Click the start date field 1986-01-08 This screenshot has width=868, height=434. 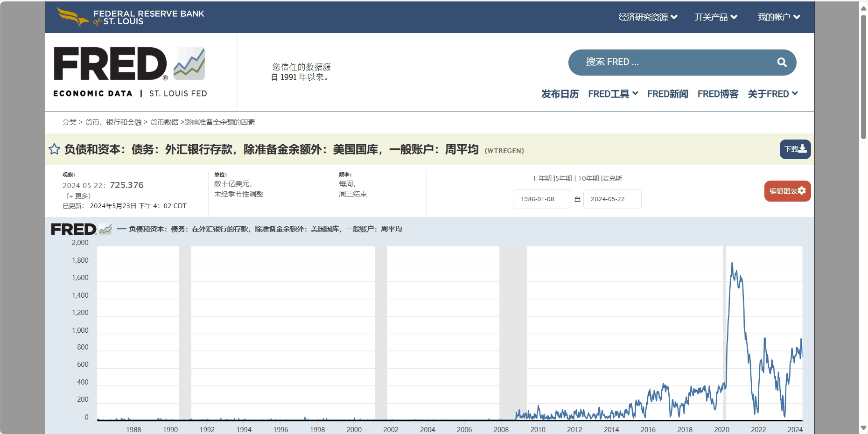[542, 199]
